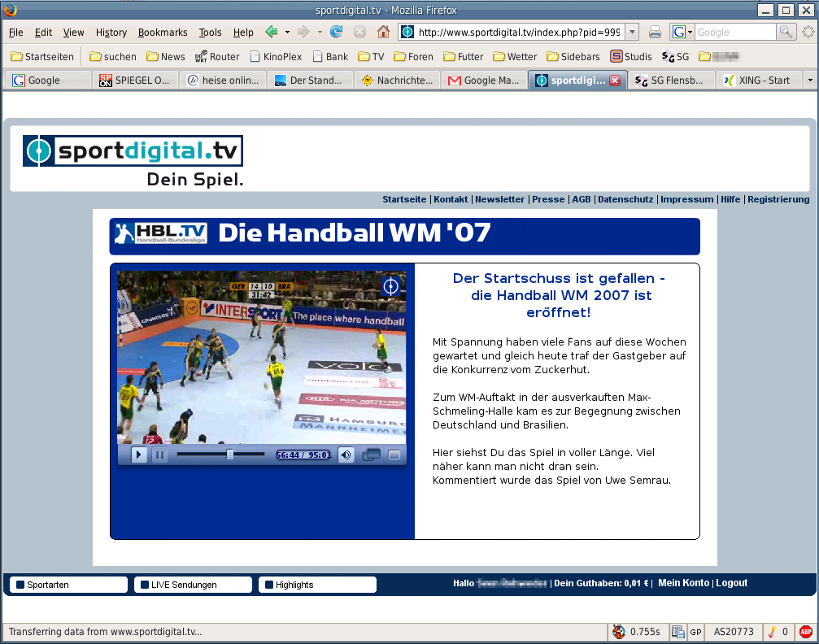The height and width of the screenshot is (644, 819).
Task: Click the HBL.TV logo banner
Action: coord(161,233)
